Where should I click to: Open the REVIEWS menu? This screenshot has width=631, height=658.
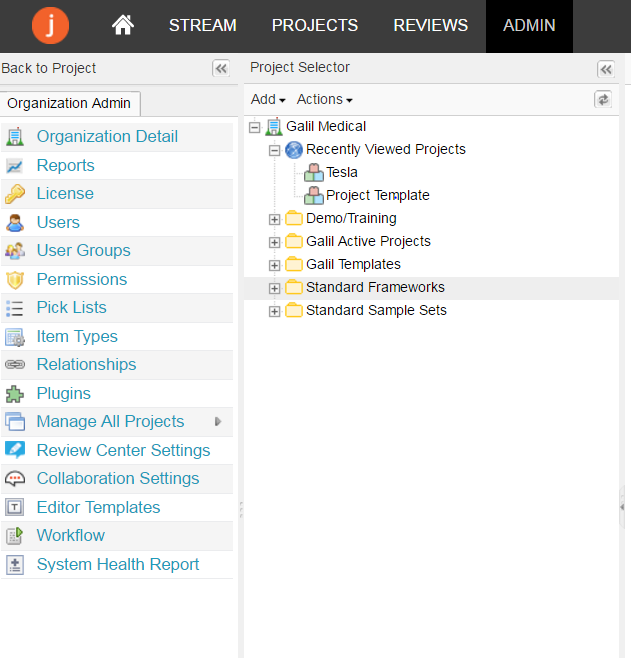pyautogui.click(x=430, y=25)
